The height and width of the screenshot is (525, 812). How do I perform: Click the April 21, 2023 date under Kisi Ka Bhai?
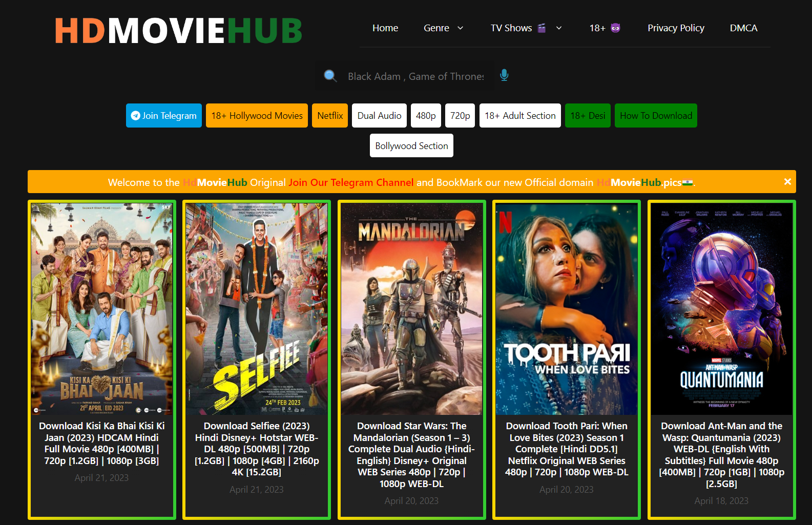click(x=101, y=478)
